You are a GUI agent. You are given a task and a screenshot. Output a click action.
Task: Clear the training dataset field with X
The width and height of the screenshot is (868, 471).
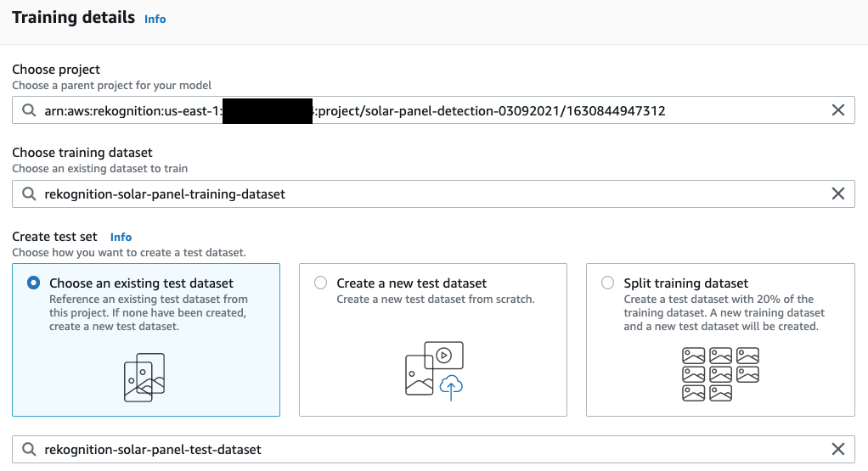(x=838, y=193)
